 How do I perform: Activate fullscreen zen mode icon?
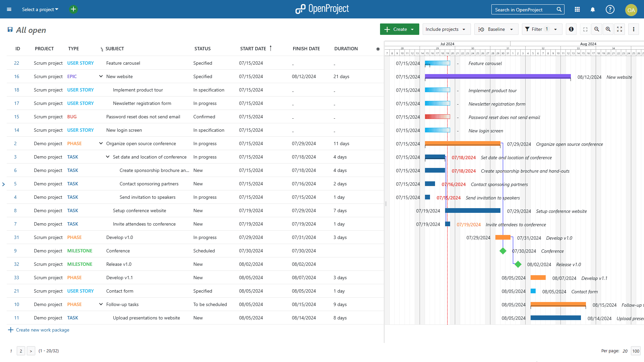click(x=620, y=29)
